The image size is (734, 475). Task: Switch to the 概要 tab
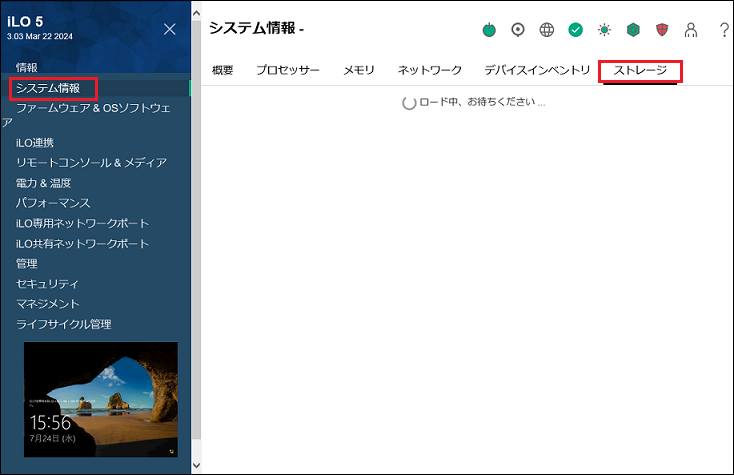click(x=222, y=70)
